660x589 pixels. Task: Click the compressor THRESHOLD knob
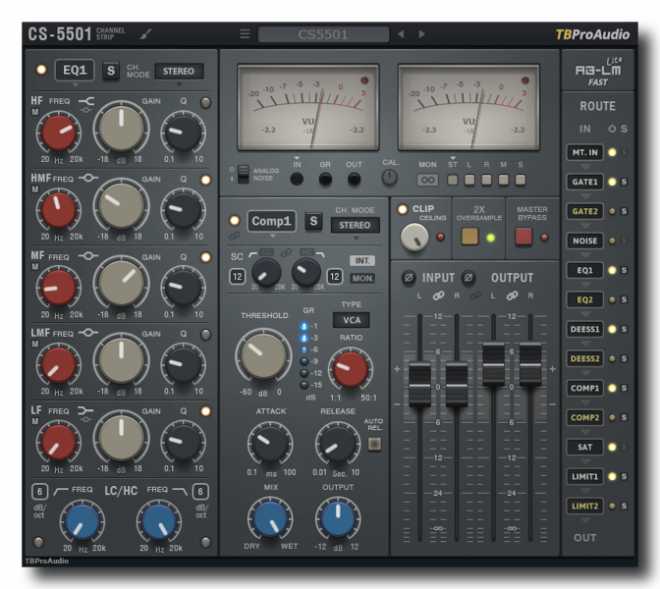pyautogui.click(x=263, y=356)
